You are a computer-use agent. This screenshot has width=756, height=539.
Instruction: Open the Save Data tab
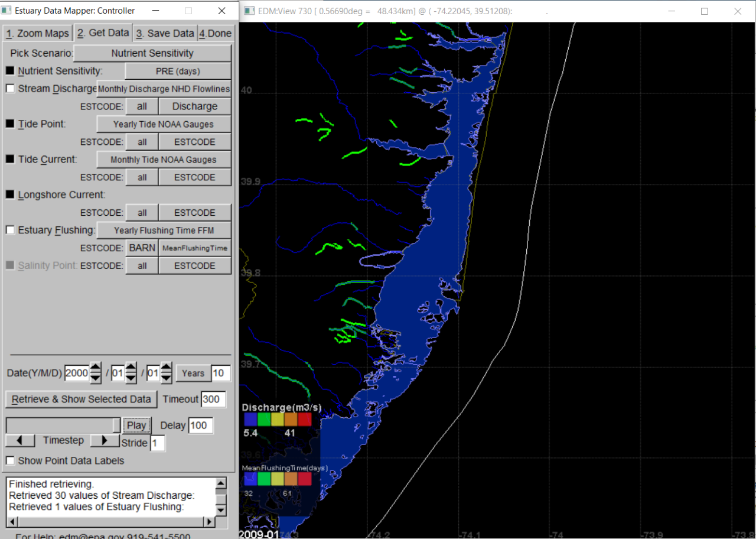(x=164, y=33)
